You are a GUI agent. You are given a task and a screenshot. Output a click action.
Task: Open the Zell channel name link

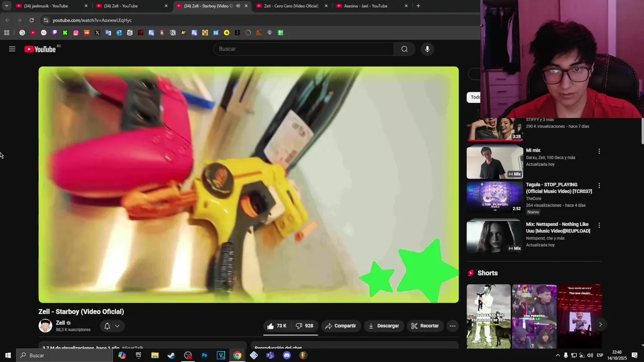coord(60,323)
